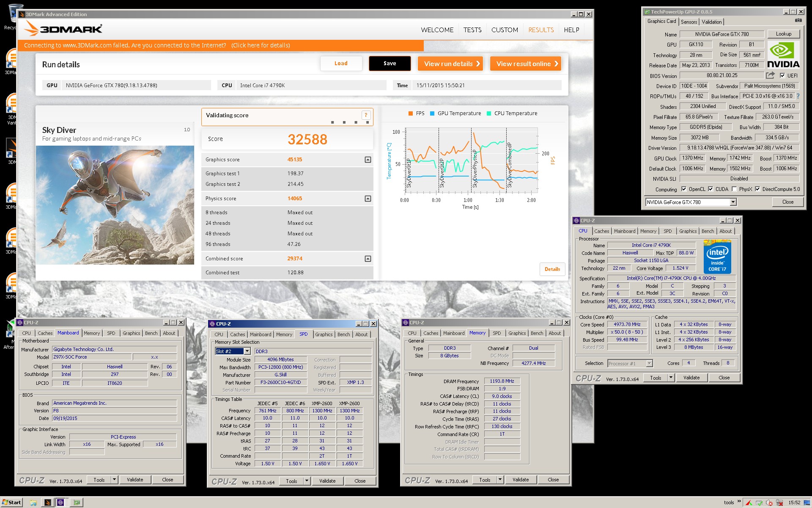Click the show desktop monitor icon at the taskbar end
Image resolution: width=812 pixels, height=508 pixels.
click(807, 503)
